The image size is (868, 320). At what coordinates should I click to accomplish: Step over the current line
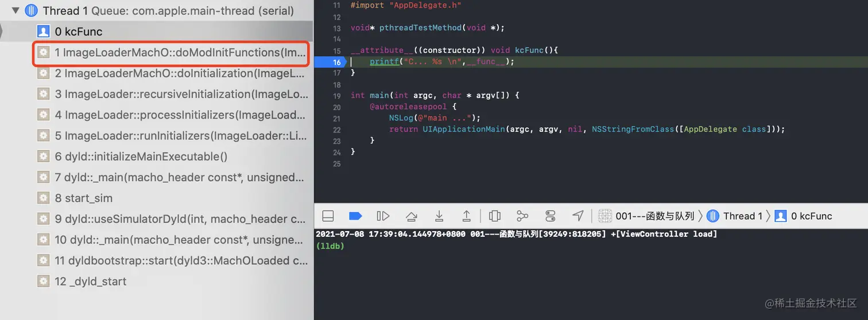coord(411,216)
